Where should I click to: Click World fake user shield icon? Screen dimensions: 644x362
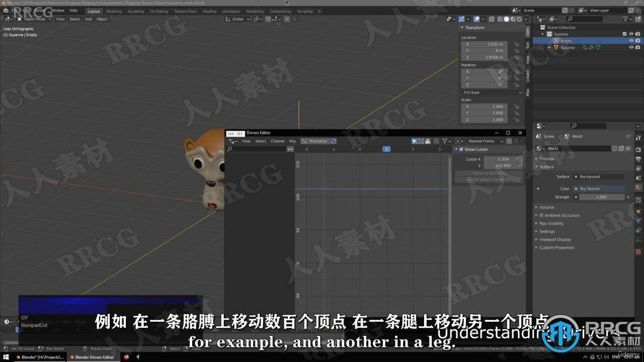pyautogui.click(x=614, y=148)
